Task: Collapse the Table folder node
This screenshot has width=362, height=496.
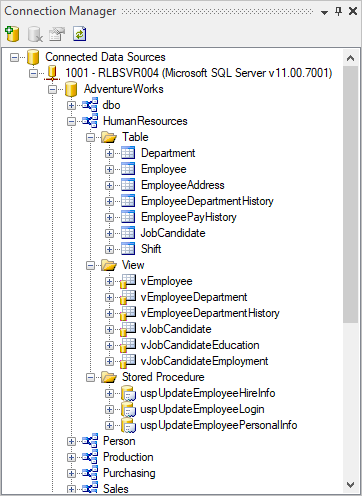Action: tap(90, 137)
